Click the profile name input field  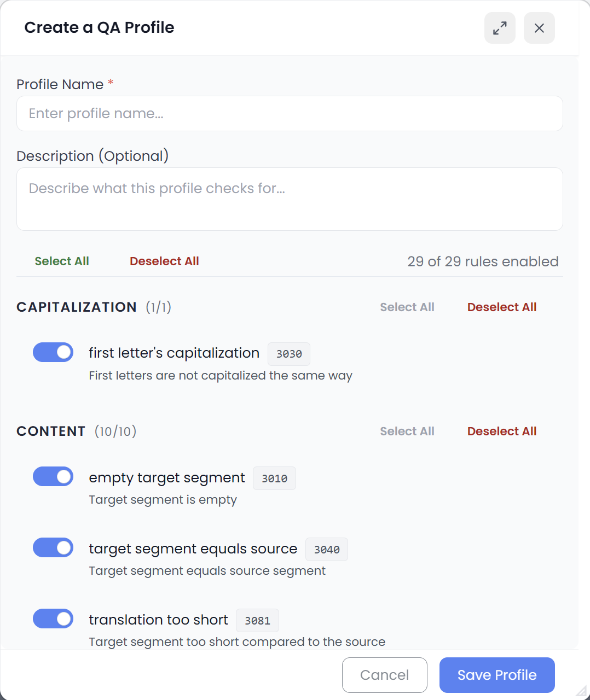290,113
